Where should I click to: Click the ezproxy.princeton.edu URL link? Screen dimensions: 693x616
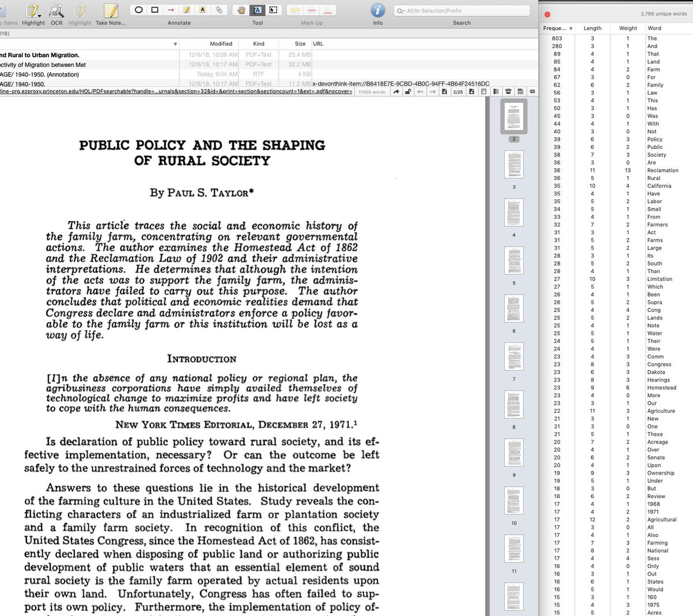(x=176, y=92)
